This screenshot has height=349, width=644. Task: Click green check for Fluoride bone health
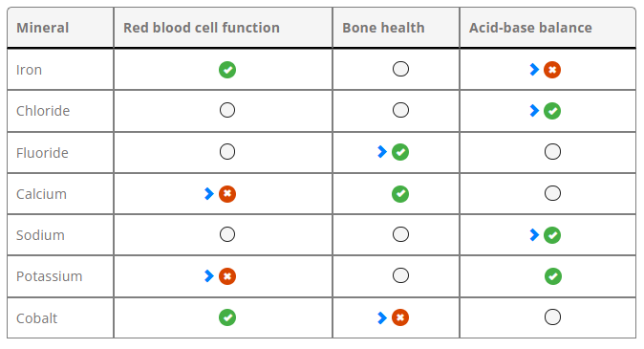click(x=400, y=152)
